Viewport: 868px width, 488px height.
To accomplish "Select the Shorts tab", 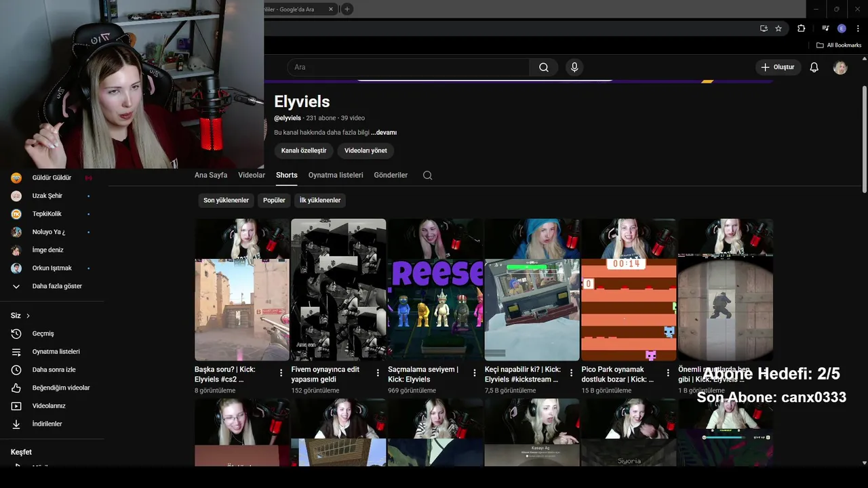I will coord(287,175).
